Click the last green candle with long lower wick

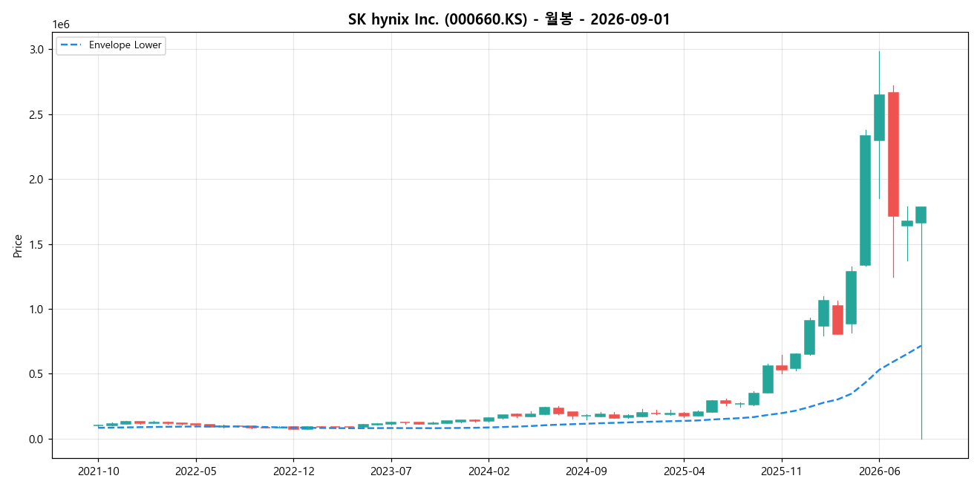click(x=921, y=215)
